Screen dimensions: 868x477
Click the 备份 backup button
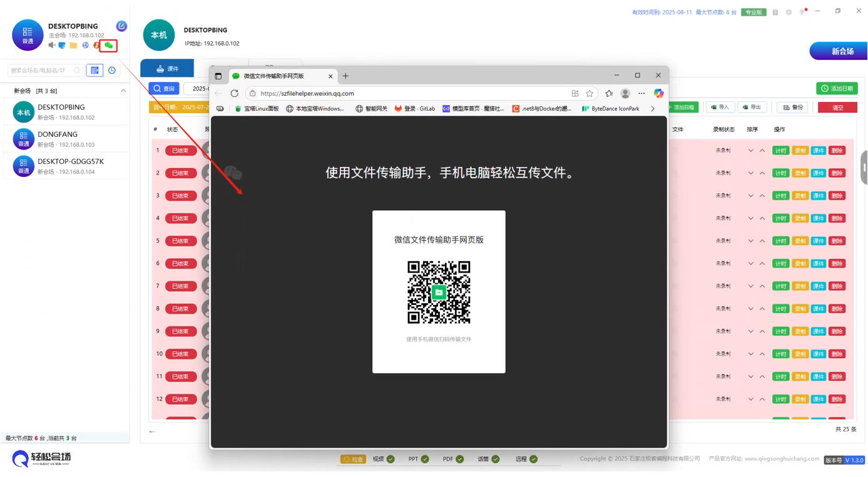[x=792, y=108]
